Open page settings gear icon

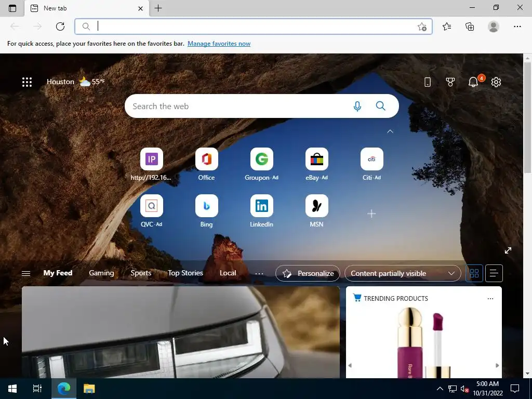tap(496, 82)
